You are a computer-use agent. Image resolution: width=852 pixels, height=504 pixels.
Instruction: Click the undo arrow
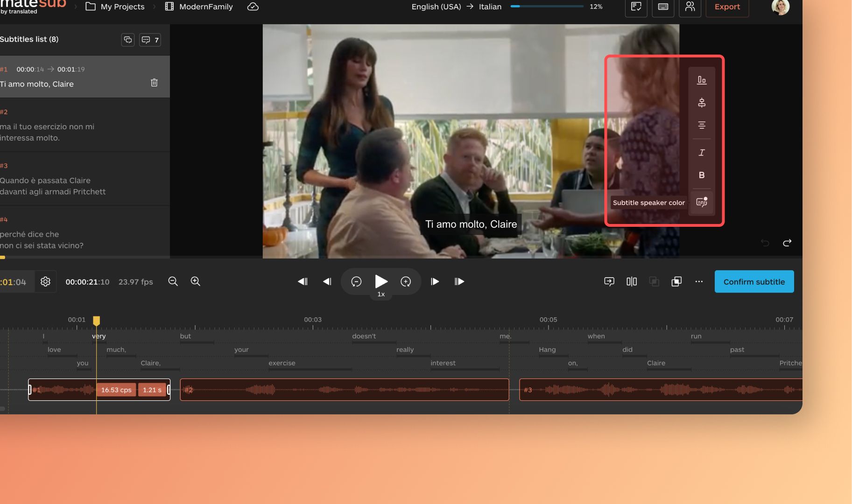765,243
